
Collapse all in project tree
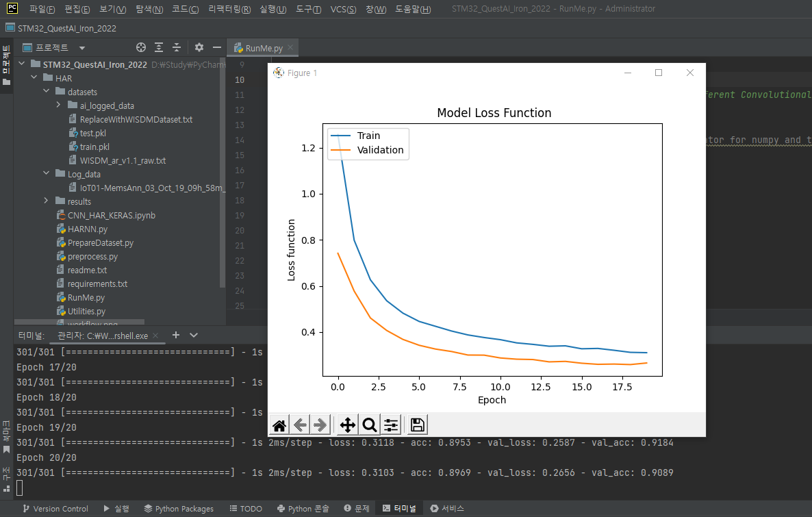pos(177,47)
